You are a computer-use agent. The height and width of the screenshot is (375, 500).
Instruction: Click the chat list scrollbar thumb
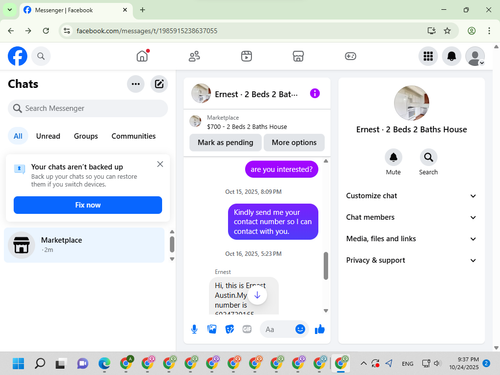[x=172, y=244]
